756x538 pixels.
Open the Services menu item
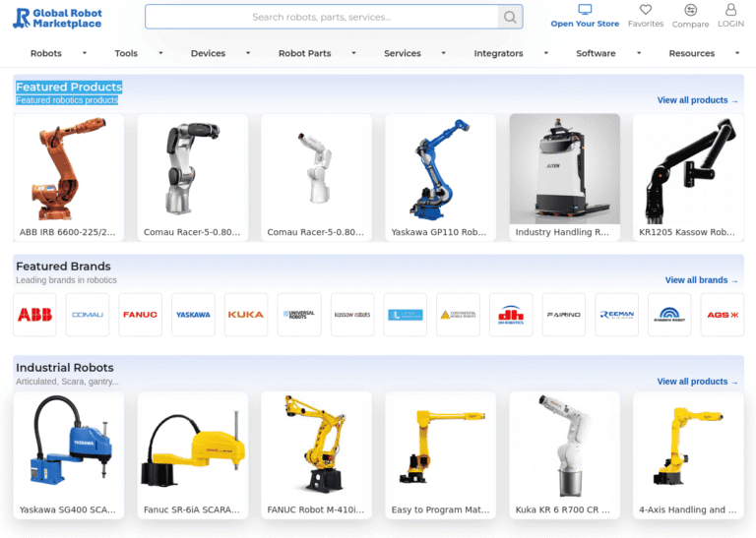(402, 53)
